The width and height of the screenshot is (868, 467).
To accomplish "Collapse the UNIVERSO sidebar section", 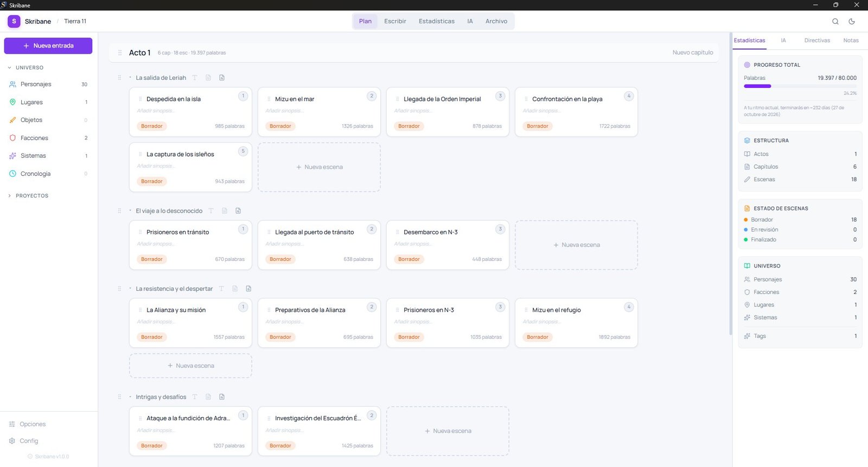I will pyautogui.click(x=10, y=68).
